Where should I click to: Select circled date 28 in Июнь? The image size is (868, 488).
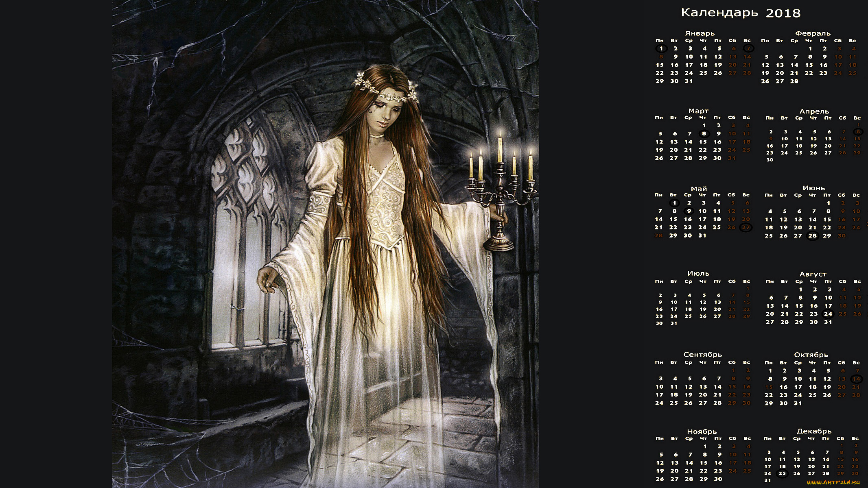tap(812, 236)
